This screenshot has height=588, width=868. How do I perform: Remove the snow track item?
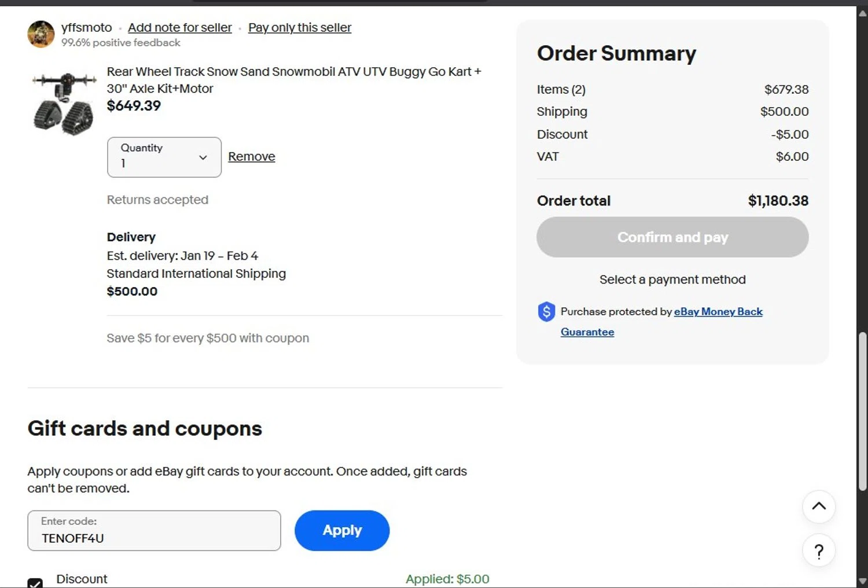point(251,156)
